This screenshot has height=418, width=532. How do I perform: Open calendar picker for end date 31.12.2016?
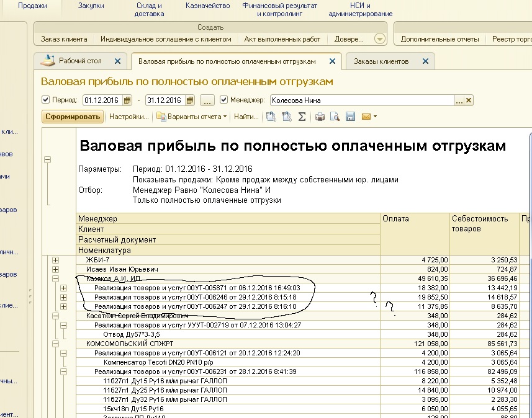(x=191, y=100)
